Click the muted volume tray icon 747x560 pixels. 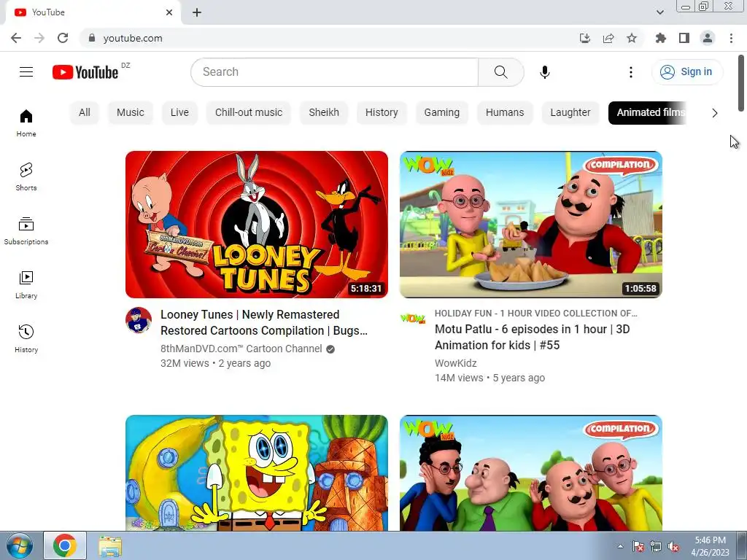pyautogui.click(x=673, y=547)
